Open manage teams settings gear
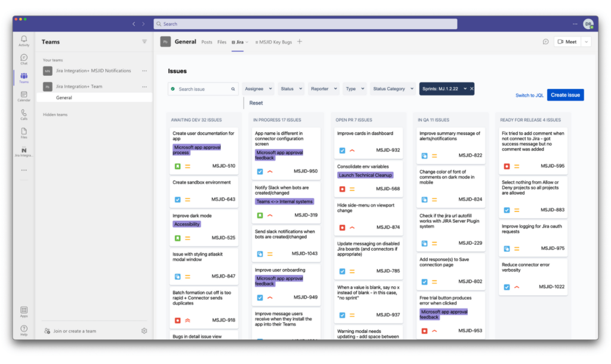Screen dimensions: 611x364 pyautogui.click(x=144, y=331)
